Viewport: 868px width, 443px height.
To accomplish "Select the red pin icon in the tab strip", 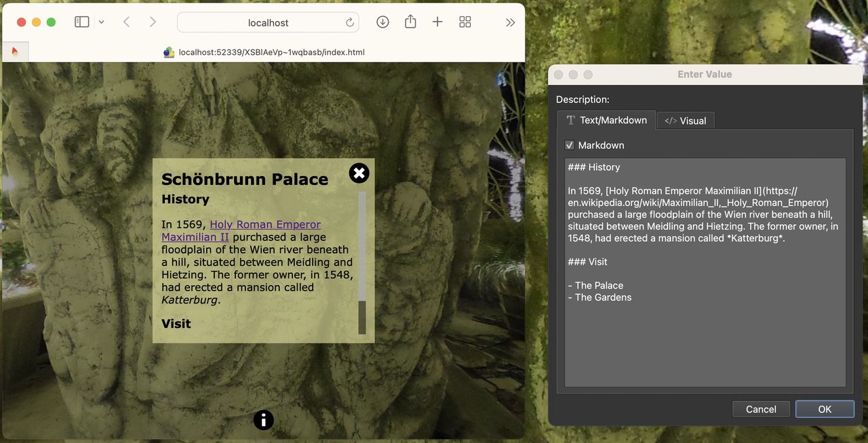I will coord(15,50).
